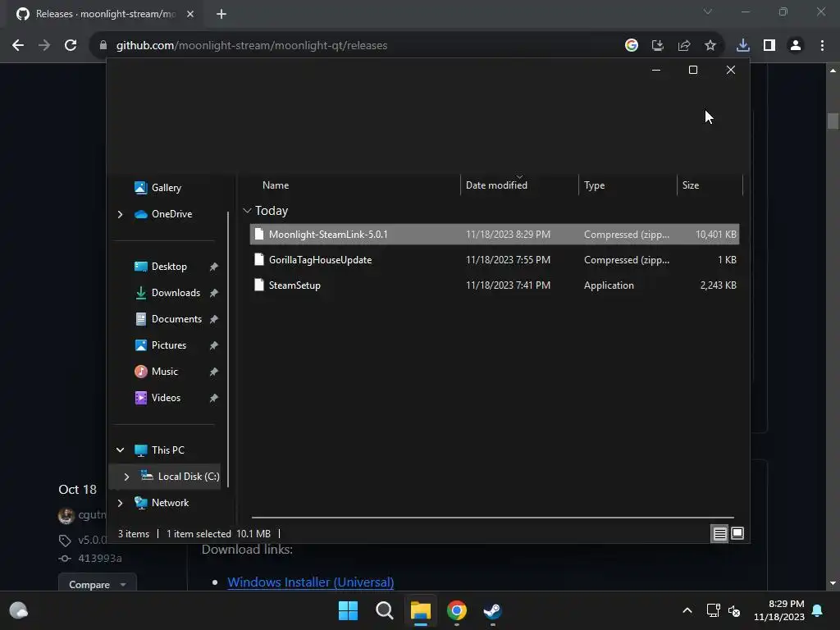Collapse the Today file group

pyautogui.click(x=247, y=211)
